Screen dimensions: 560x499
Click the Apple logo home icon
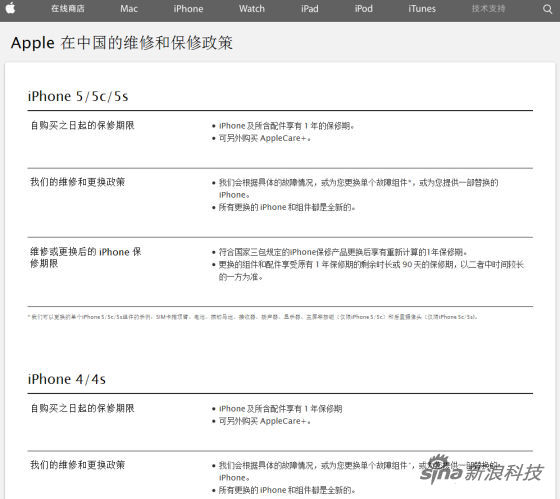click(x=10, y=8)
